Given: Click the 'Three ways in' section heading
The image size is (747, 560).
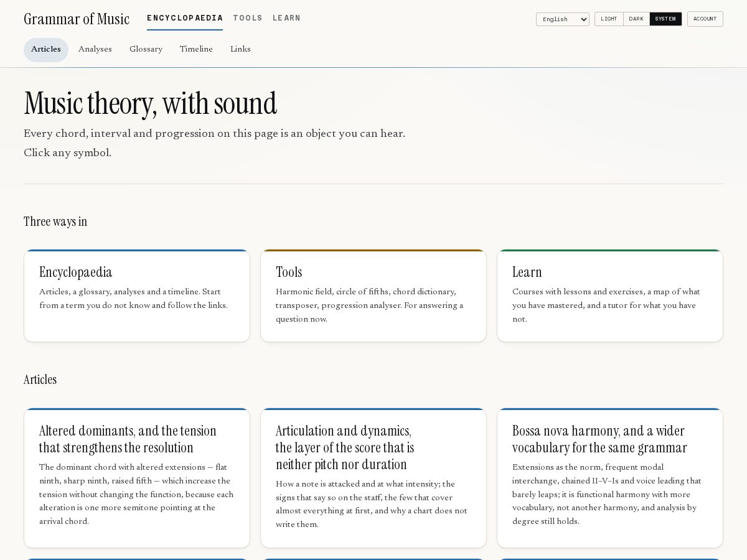Looking at the screenshot, I should pos(55,222).
